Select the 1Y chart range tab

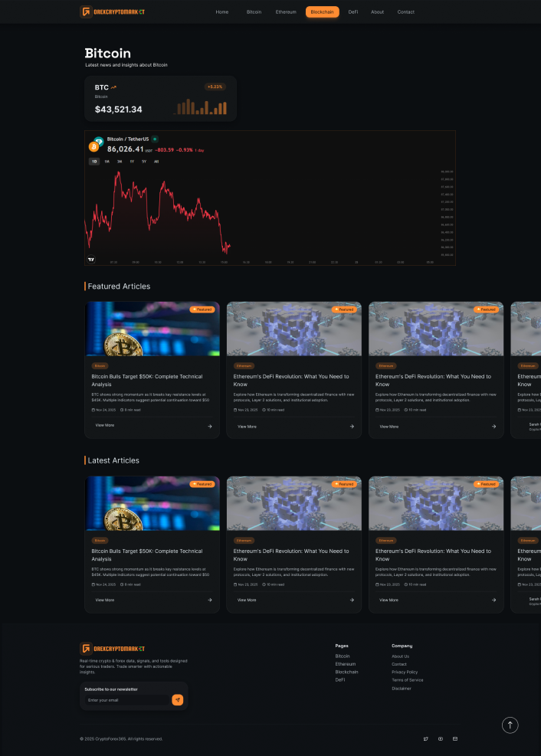click(132, 162)
